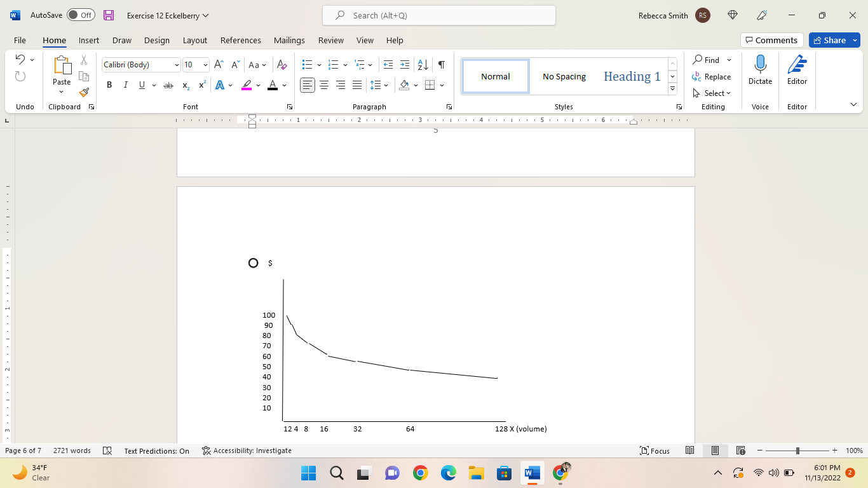
Task: Click the spelling proofing icon in status bar
Action: (x=107, y=451)
